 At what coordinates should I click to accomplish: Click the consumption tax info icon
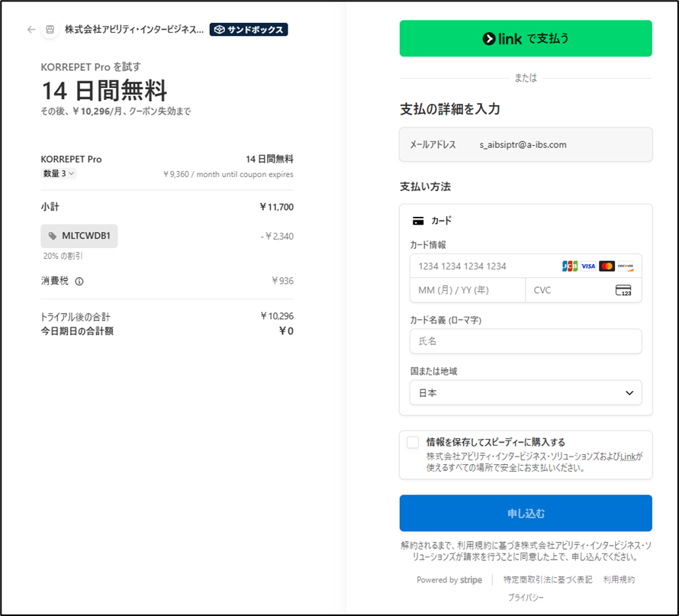[x=79, y=281]
